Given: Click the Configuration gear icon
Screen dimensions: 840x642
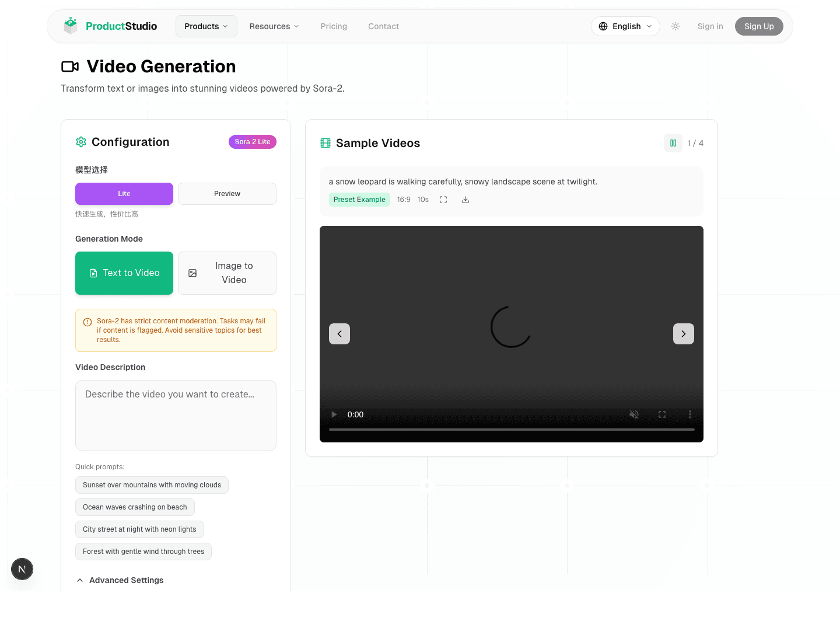Looking at the screenshot, I should (81, 142).
